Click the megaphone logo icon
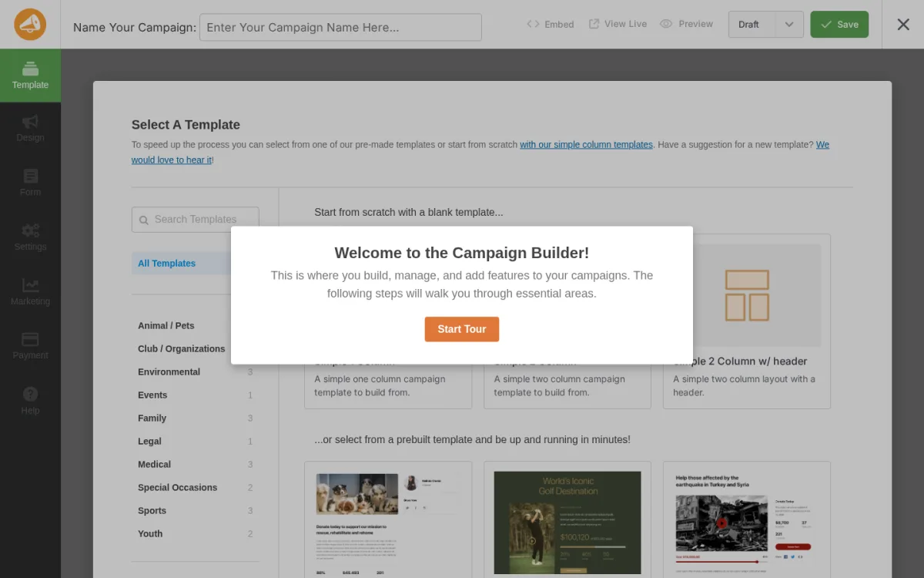This screenshot has height=578, width=924. pos(30,25)
